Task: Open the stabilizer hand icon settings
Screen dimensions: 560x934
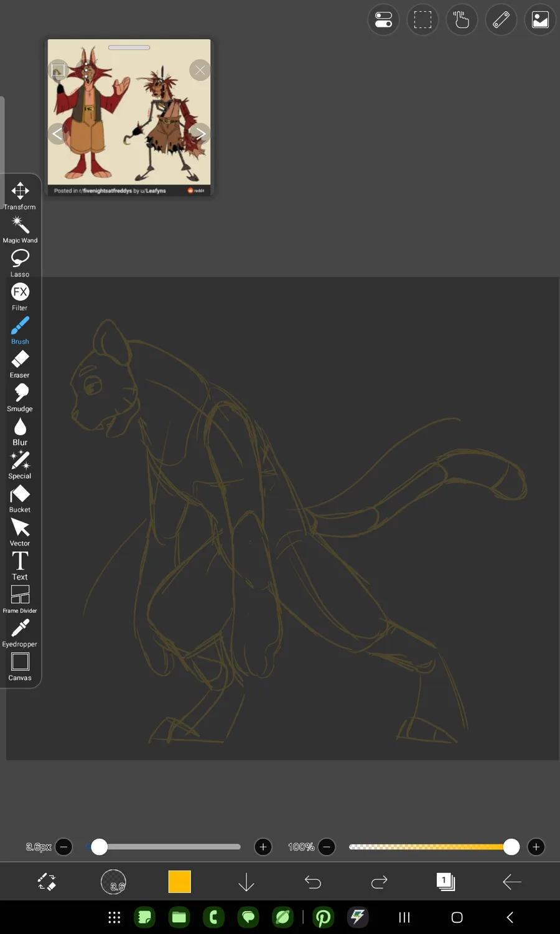Action: point(462,20)
